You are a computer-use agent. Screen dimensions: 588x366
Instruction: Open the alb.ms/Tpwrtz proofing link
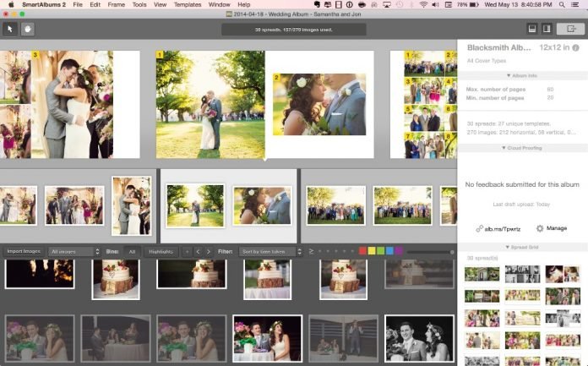pyautogui.click(x=498, y=228)
